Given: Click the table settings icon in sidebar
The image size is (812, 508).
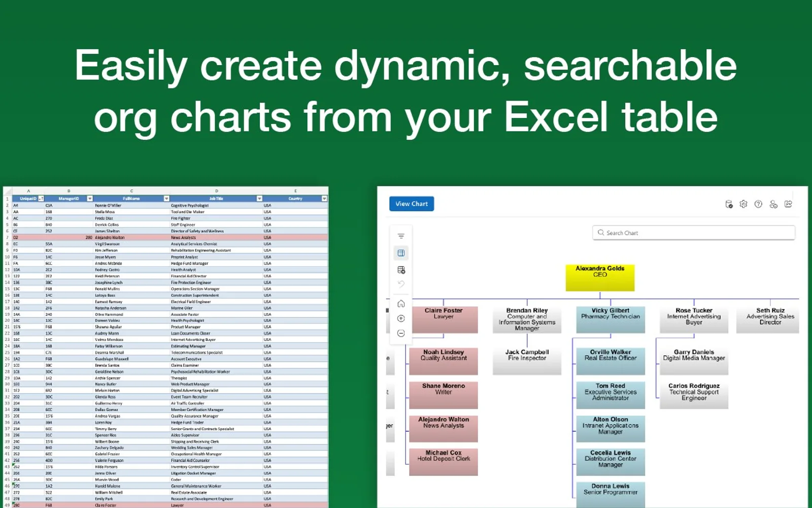Looking at the screenshot, I should [401, 270].
